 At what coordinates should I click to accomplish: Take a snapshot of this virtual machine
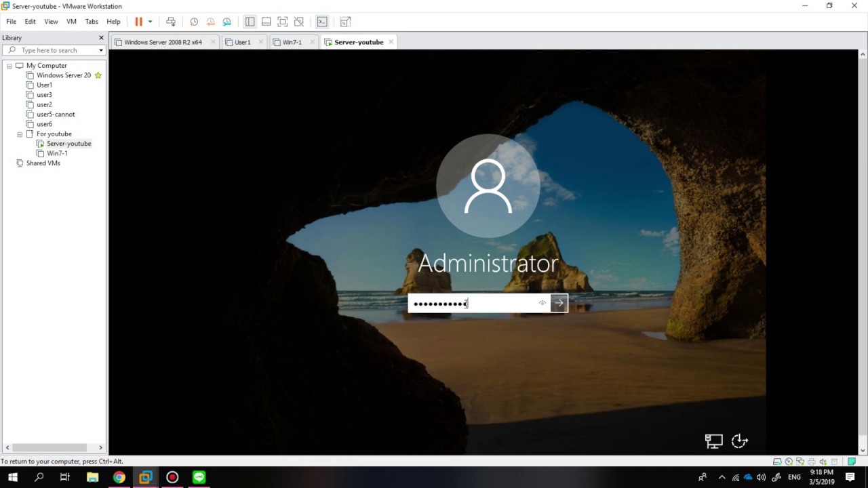click(194, 22)
